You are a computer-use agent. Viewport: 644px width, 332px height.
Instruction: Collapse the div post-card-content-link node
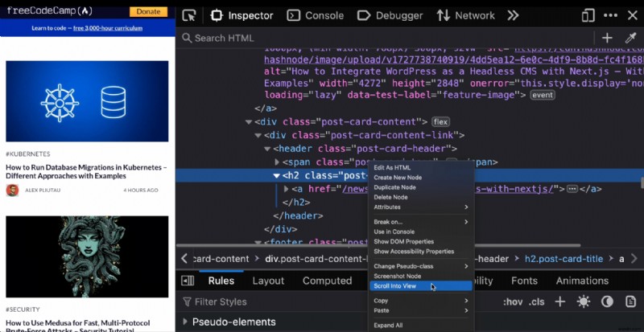258,135
